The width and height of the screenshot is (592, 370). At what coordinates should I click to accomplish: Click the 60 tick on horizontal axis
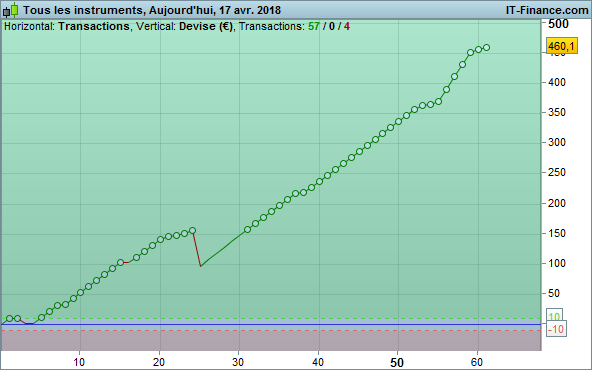[x=477, y=362]
